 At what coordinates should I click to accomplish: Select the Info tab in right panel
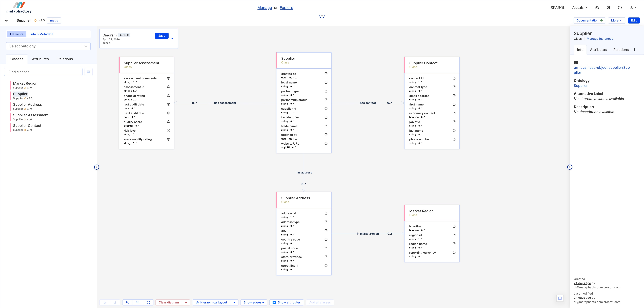point(580,50)
